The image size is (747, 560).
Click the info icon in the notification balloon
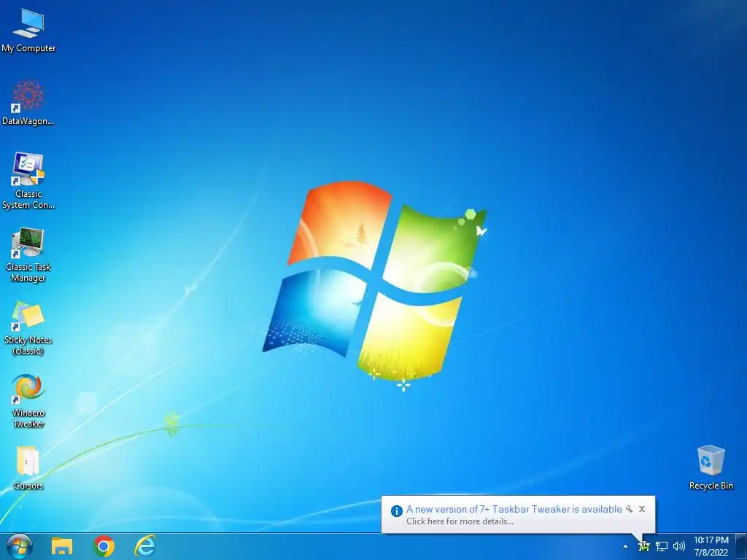(396, 511)
